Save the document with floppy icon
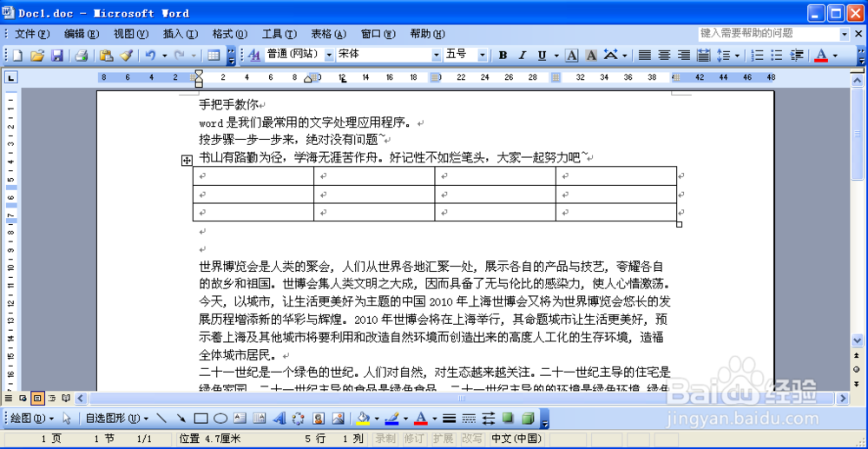This screenshot has width=868, height=449. pos(57,56)
